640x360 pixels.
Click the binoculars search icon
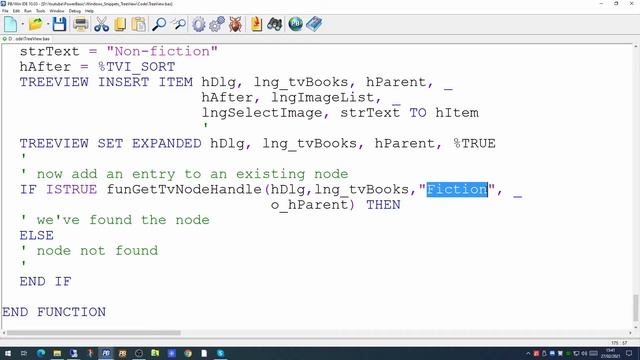point(275,24)
